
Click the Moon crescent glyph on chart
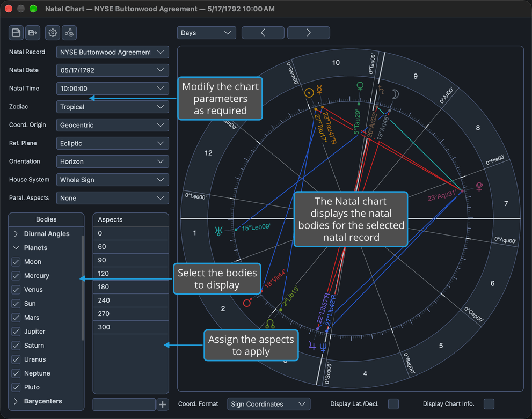click(x=395, y=94)
